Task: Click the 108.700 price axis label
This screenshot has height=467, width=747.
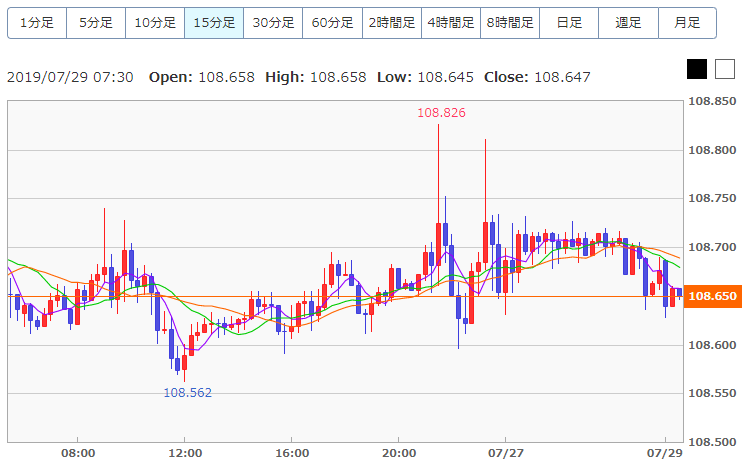Action: pyautogui.click(x=712, y=247)
